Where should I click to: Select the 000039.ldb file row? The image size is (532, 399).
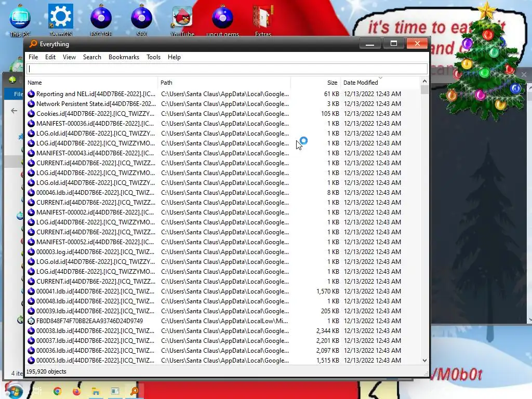pos(223,311)
